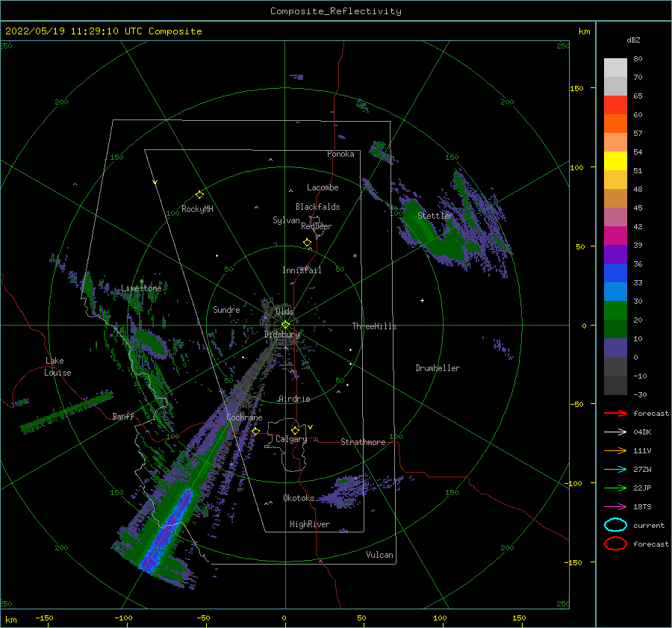The width and height of the screenshot is (672, 628).
Task: Click the Banff label
Action: click(x=123, y=416)
